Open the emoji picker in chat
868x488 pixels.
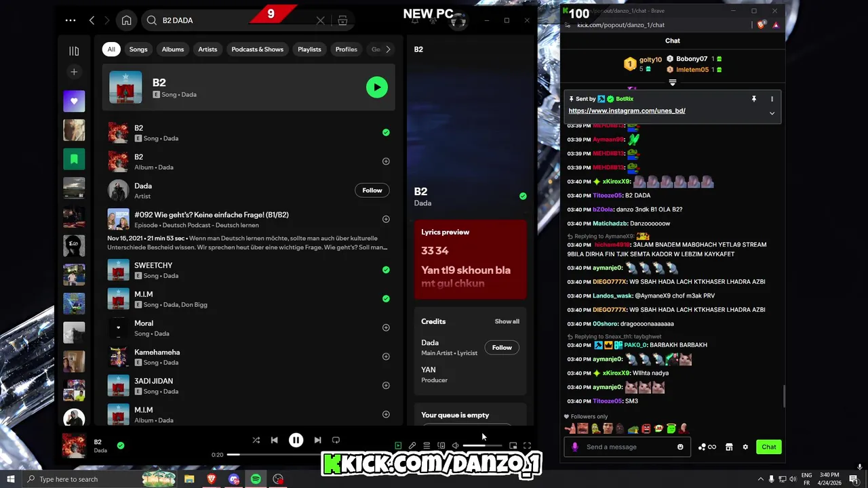(x=680, y=447)
